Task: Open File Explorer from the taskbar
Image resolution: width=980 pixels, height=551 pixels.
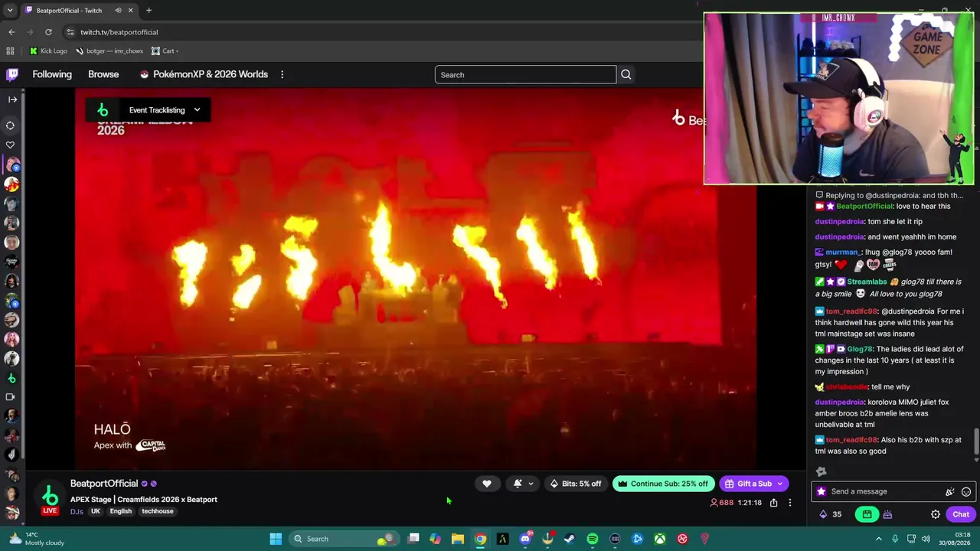Action: click(458, 539)
